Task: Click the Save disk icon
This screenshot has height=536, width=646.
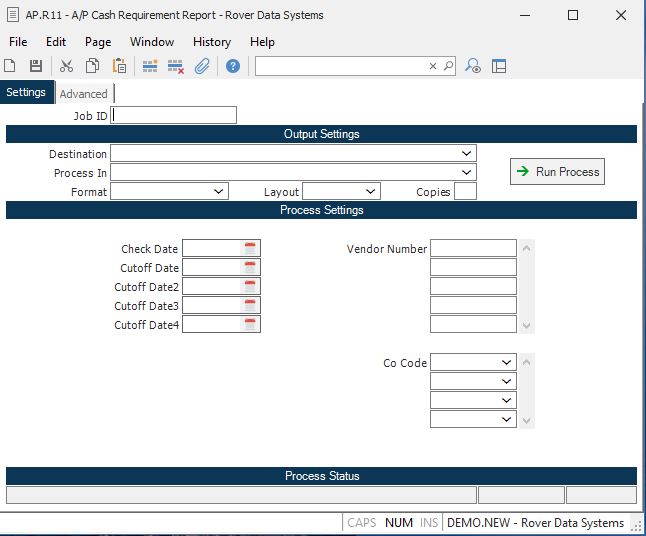Action: click(36, 66)
